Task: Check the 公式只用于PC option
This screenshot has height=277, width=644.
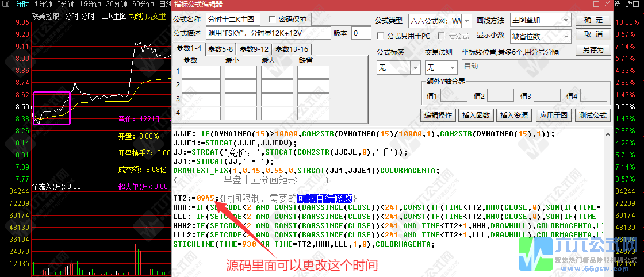Action: pos(380,36)
